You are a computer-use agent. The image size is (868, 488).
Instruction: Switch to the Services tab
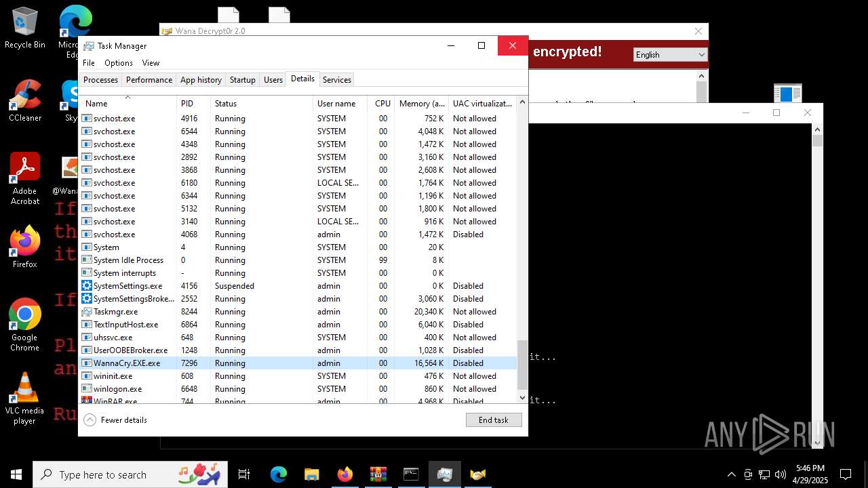tap(337, 80)
